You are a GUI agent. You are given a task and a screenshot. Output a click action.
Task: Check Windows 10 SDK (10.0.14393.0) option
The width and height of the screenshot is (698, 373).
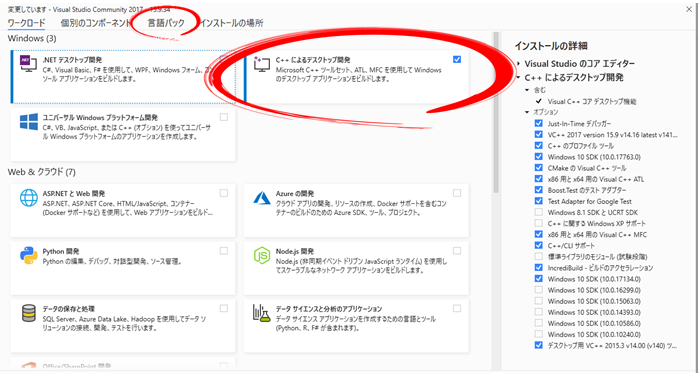[539, 312]
